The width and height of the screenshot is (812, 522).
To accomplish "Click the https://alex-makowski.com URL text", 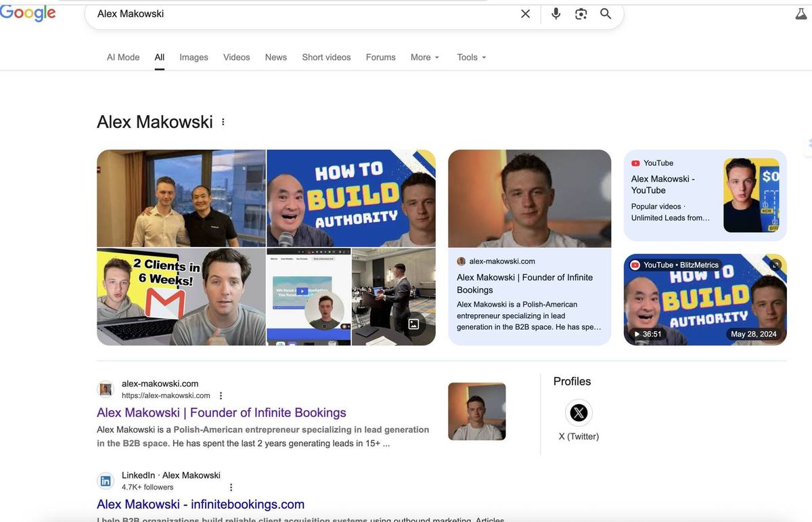I will (166, 395).
